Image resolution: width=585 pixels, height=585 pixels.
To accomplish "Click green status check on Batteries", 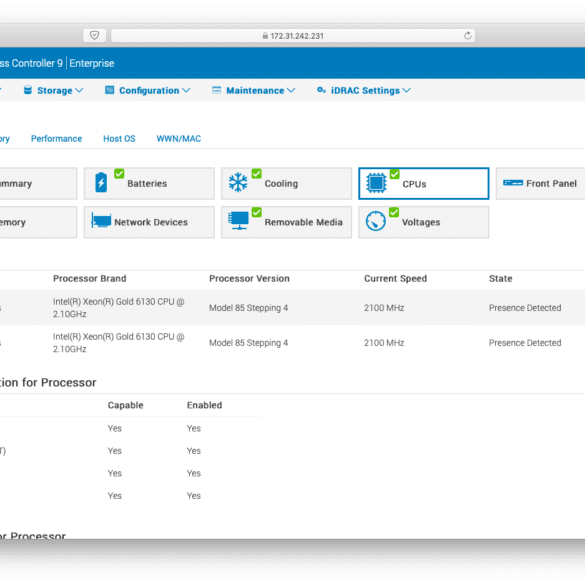I will pyautogui.click(x=119, y=173).
